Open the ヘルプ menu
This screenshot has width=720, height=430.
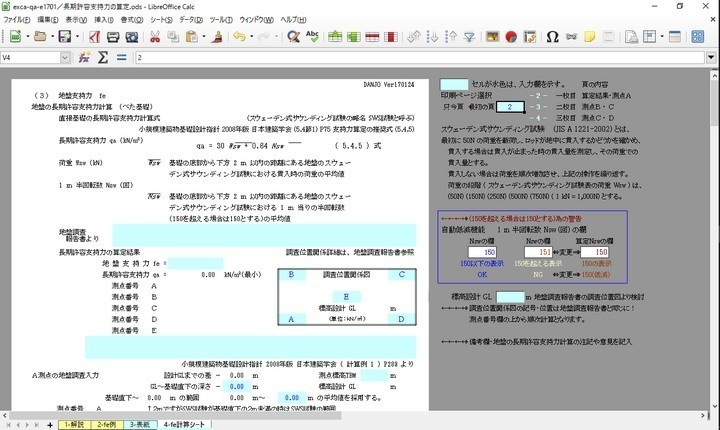[293, 20]
